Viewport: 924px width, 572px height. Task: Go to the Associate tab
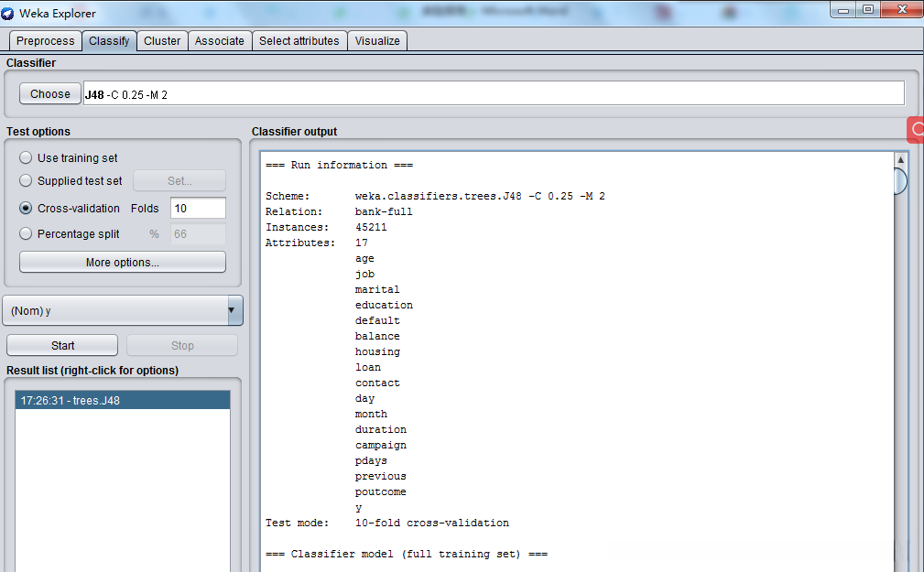tap(220, 41)
